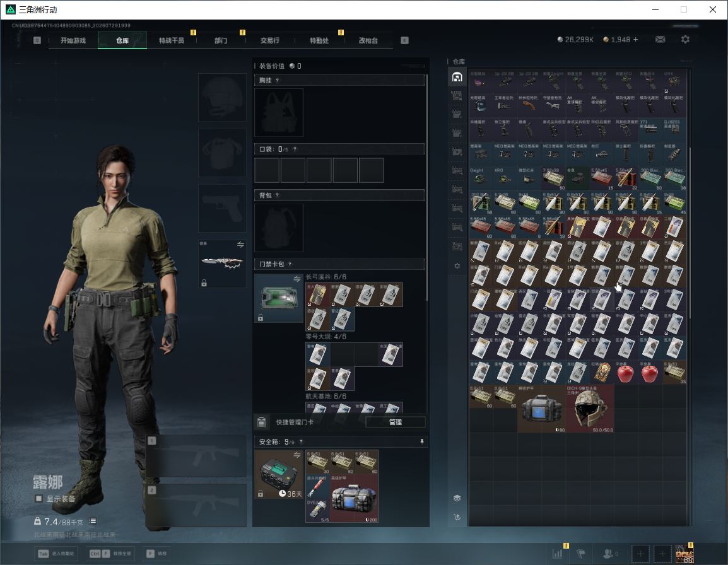Select the empty helmet equipment slot
This screenshot has height=565, width=728.
click(x=222, y=98)
